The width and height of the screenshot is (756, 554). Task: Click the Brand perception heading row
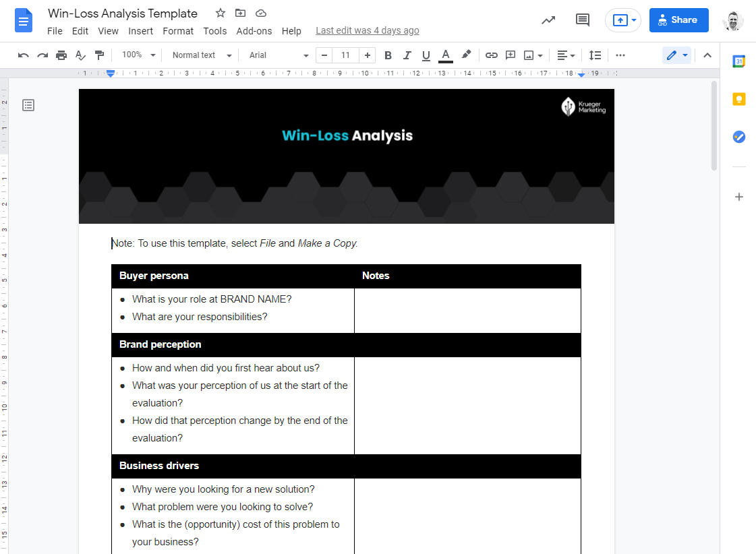pyautogui.click(x=346, y=345)
